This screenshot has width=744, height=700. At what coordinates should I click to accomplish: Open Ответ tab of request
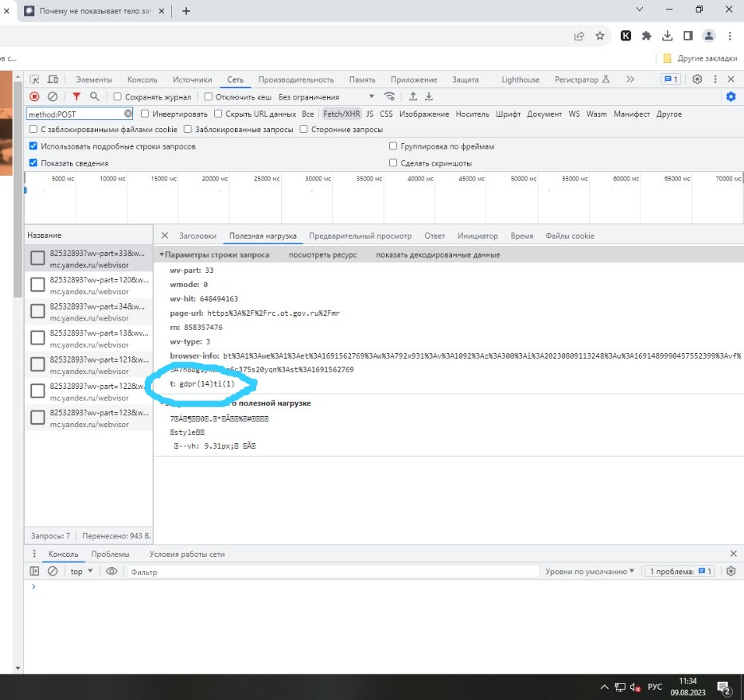pyautogui.click(x=434, y=236)
